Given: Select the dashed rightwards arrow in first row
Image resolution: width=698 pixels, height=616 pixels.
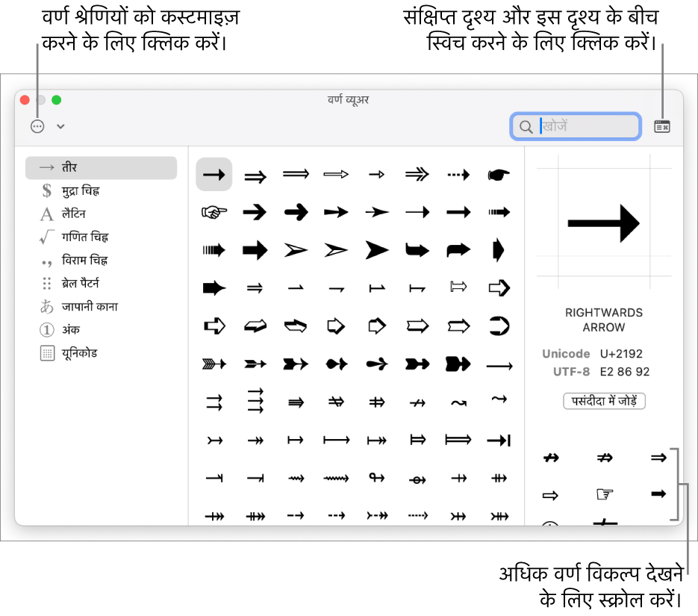Looking at the screenshot, I should click(x=458, y=175).
